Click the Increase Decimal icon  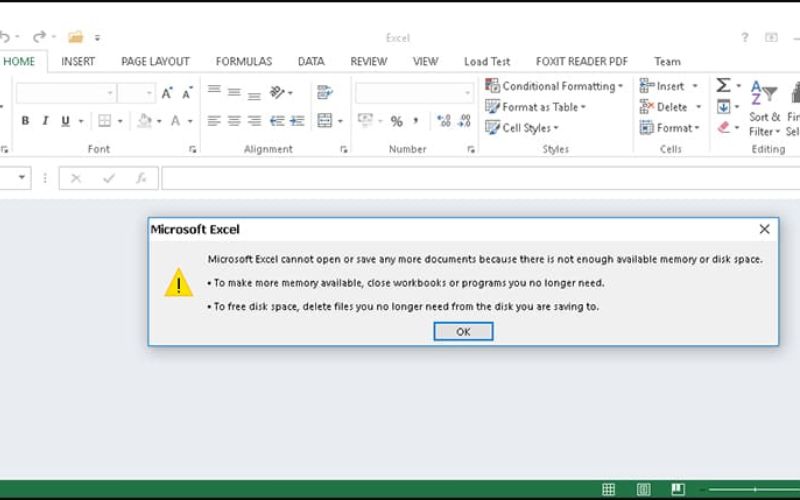[x=444, y=121]
